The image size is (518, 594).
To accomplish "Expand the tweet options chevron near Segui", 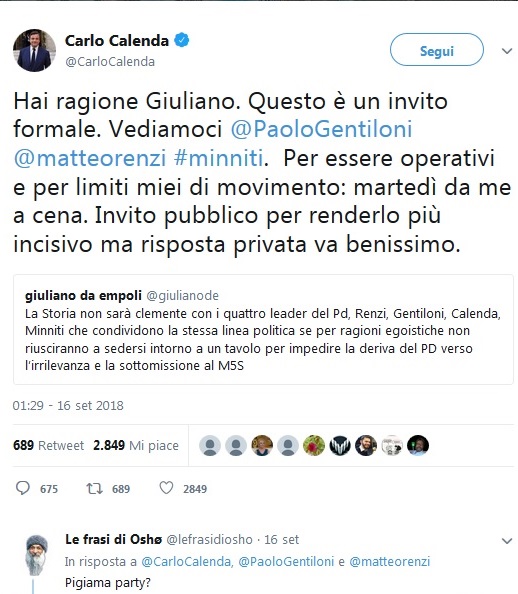I will [x=507, y=51].
